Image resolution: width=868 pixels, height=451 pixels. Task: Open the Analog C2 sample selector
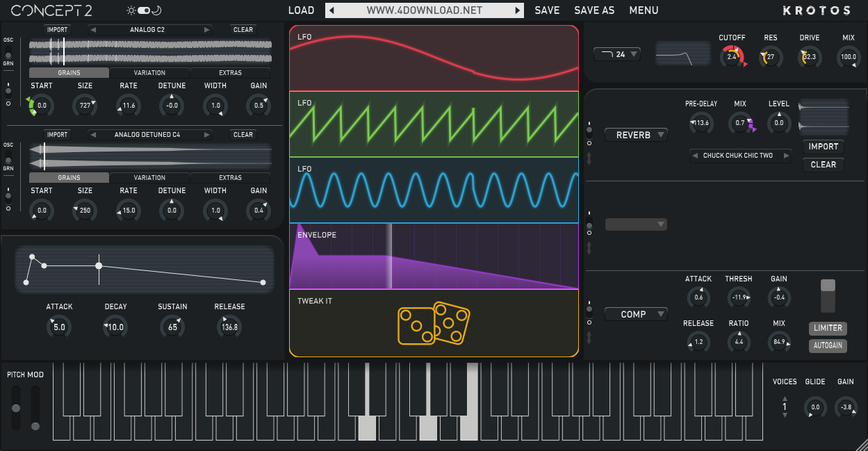click(150, 30)
